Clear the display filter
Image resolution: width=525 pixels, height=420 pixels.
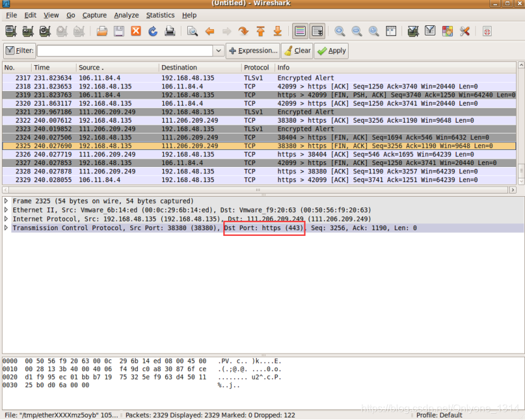[297, 51]
